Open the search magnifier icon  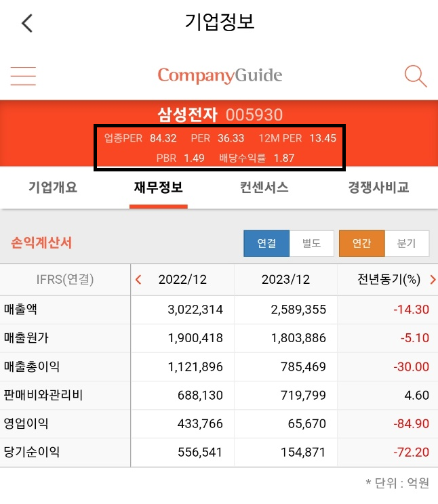416,76
